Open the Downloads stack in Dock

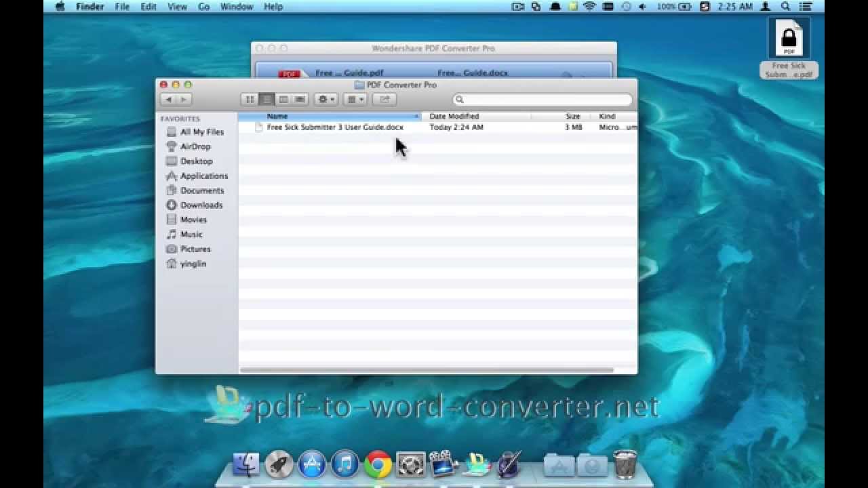click(592, 465)
